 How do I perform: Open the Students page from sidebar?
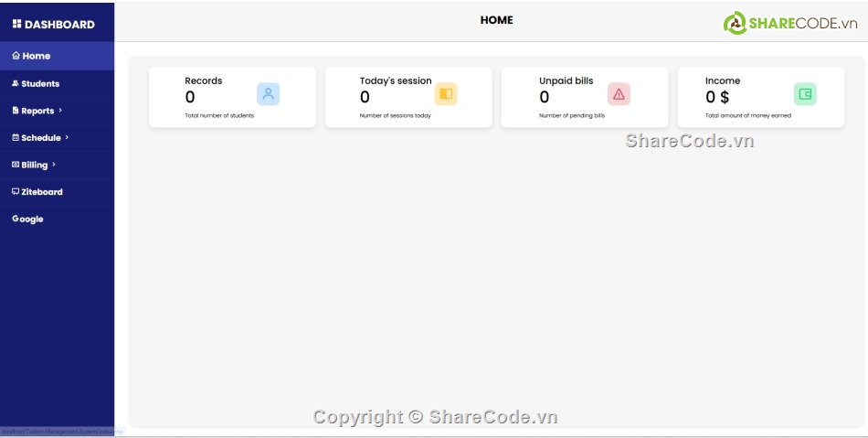[39, 83]
